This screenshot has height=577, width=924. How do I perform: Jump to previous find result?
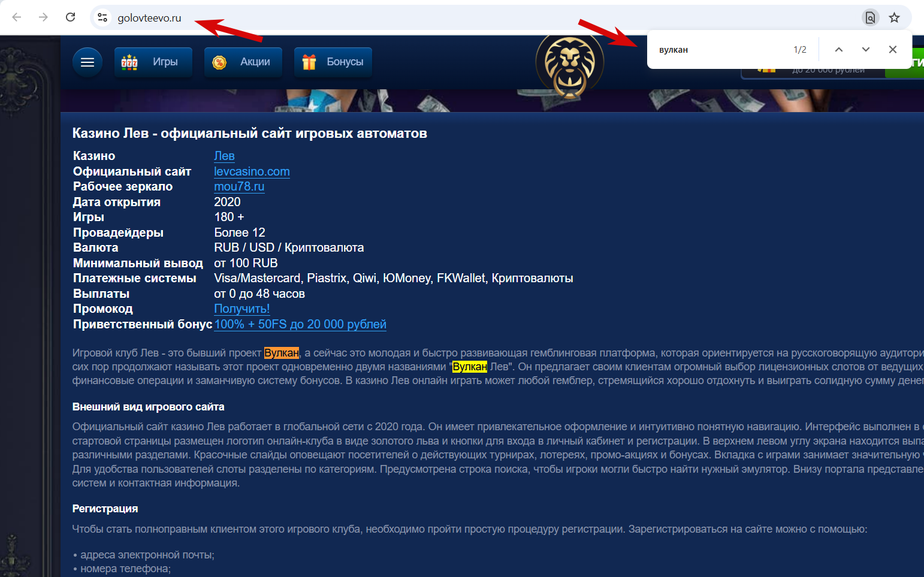(x=839, y=50)
